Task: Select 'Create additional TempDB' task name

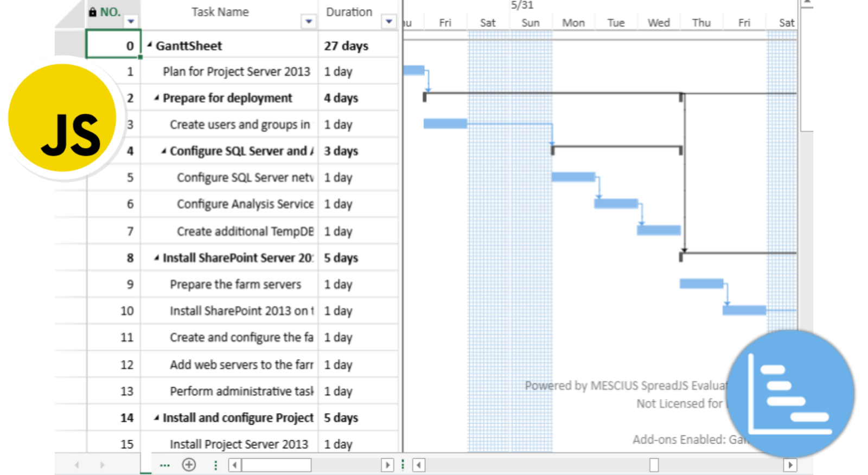Action: (x=245, y=232)
